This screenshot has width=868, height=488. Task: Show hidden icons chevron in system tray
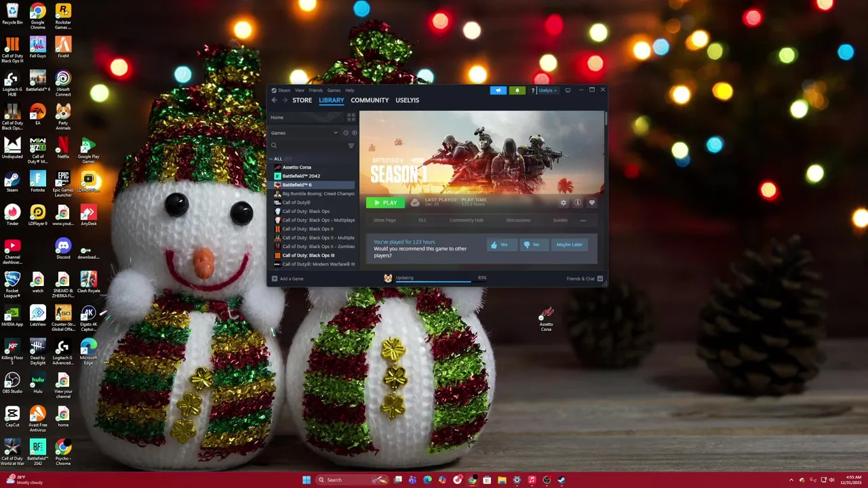coord(791,480)
